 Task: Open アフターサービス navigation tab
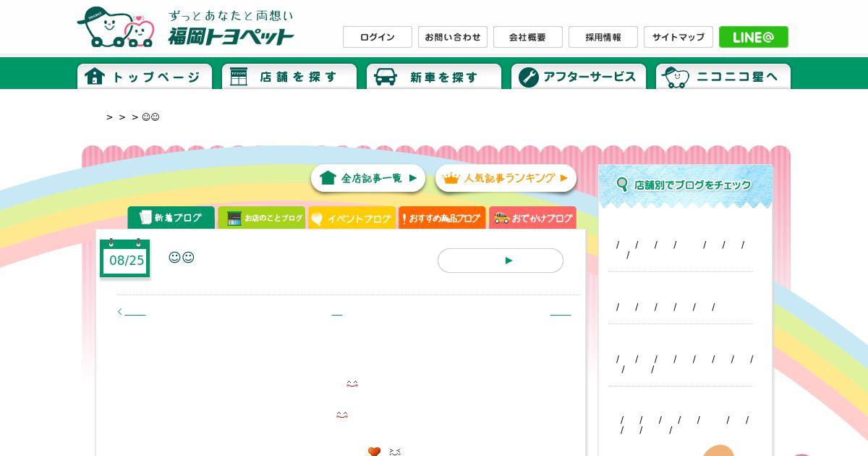[x=579, y=77]
